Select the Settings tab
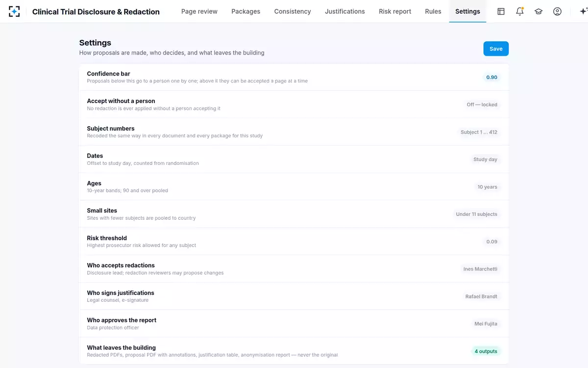 pos(467,11)
